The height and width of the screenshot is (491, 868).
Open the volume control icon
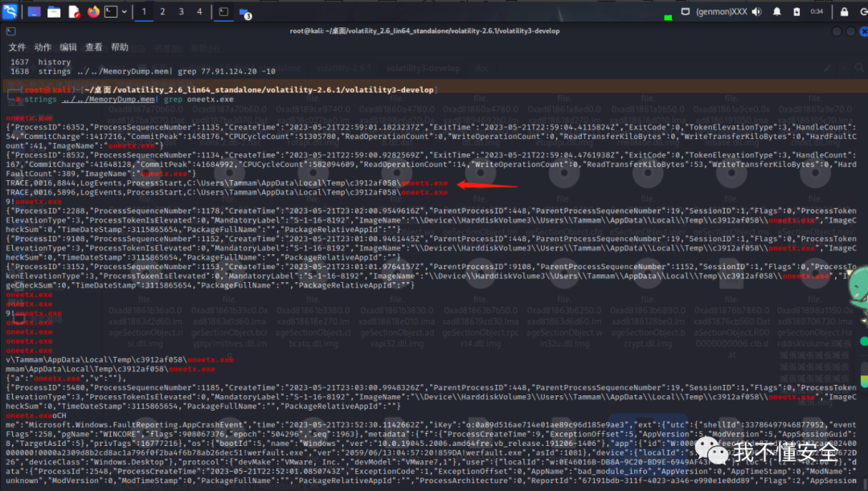pos(757,11)
